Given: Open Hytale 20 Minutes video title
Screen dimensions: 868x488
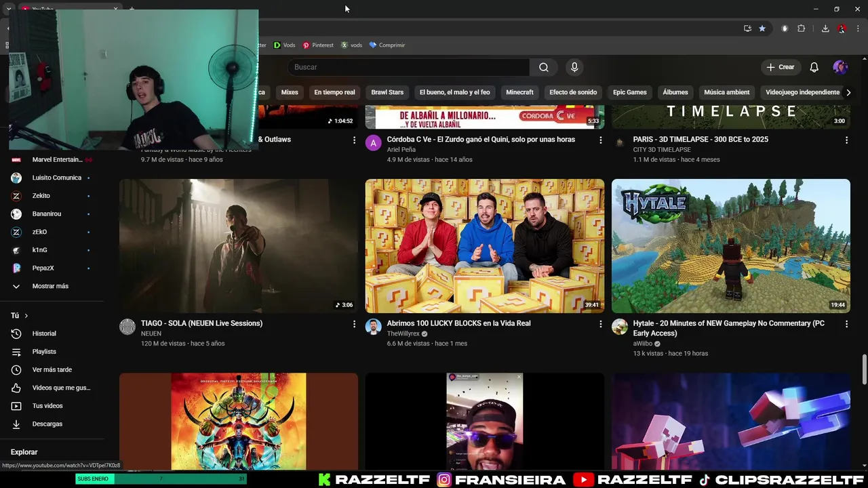Looking at the screenshot, I should click(x=729, y=328).
